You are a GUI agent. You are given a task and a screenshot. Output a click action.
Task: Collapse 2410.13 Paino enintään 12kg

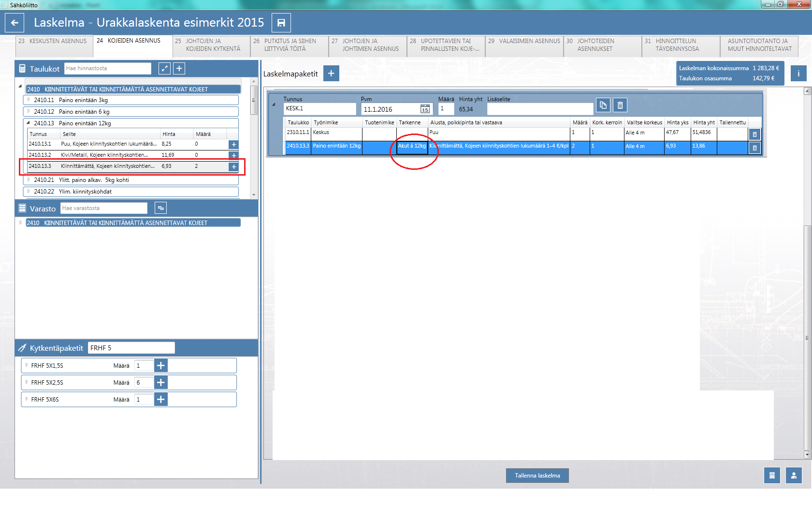(29, 123)
